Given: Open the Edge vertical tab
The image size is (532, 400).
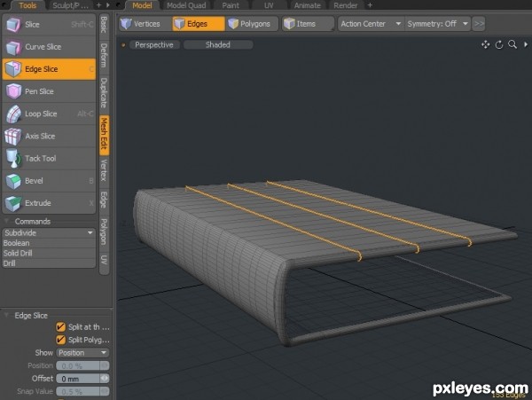Looking at the screenshot, I should 104,200.
